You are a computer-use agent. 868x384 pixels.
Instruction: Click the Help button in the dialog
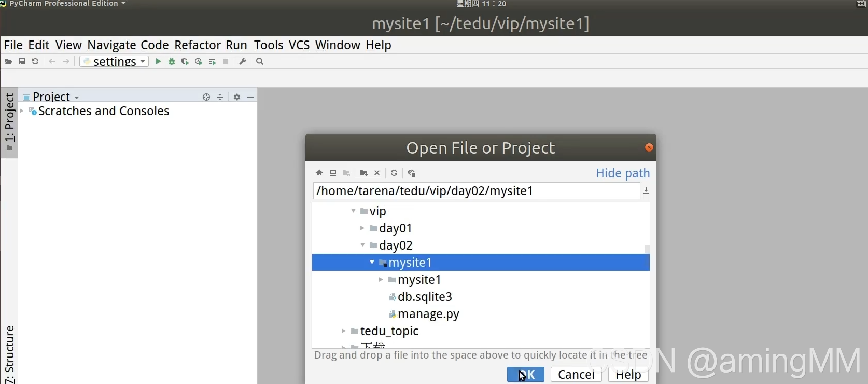tap(628, 375)
